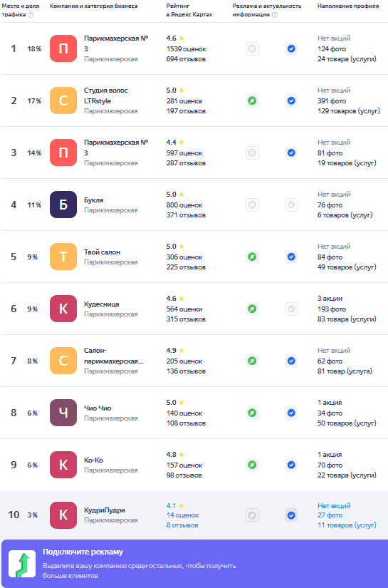This screenshot has width=388, height=588.
Task: Click the green advertising arrow icon for Студия волос LTRstyle
Action: coord(252,101)
